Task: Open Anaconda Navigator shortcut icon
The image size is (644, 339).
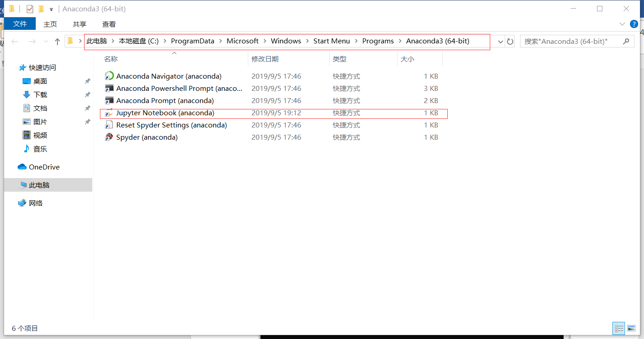Action: [109, 76]
